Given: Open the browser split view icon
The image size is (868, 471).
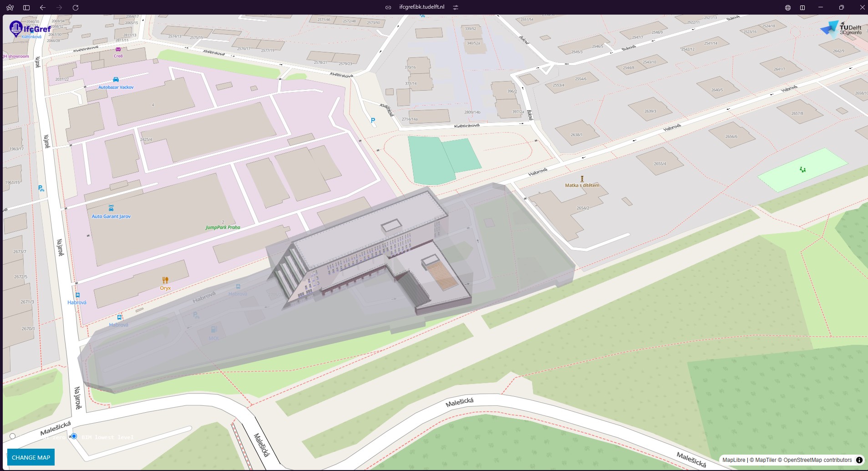Looking at the screenshot, I should coord(802,7).
